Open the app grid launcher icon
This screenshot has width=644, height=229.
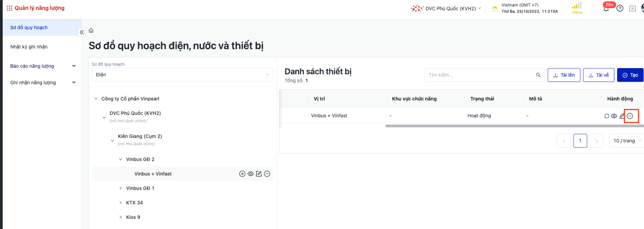(9, 8)
